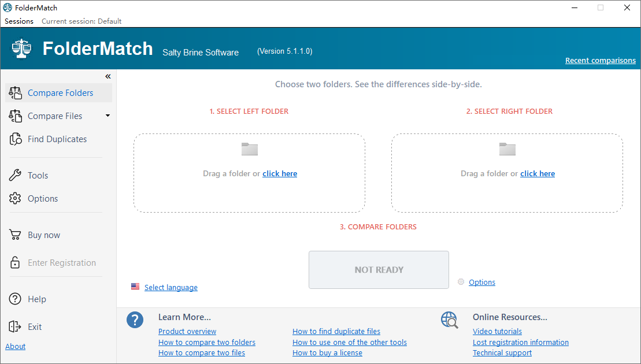641x364 pixels.
Task: Click here to select left folder
Action: (x=280, y=174)
